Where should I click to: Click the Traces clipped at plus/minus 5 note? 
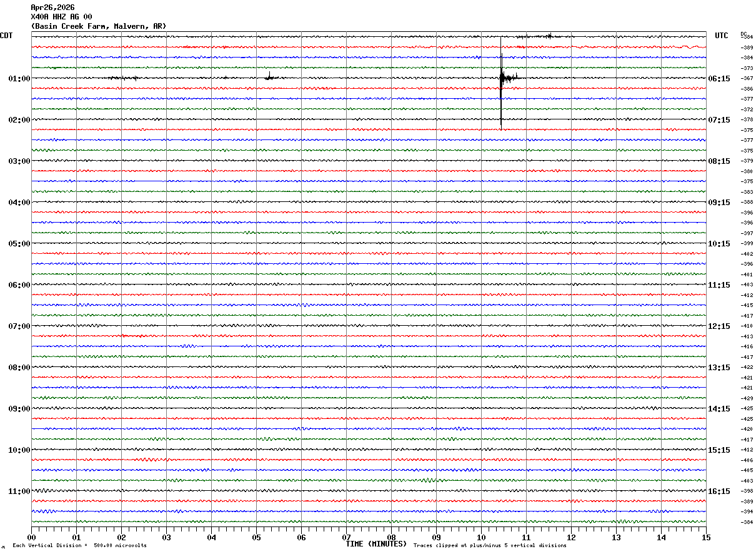point(490,545)
